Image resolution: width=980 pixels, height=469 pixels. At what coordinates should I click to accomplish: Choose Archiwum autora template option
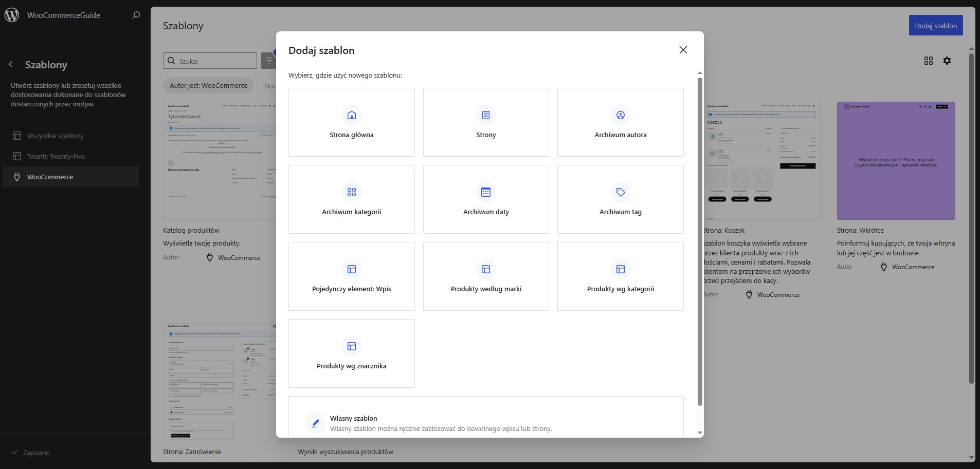pyautogui.click(x=621, y=122)
